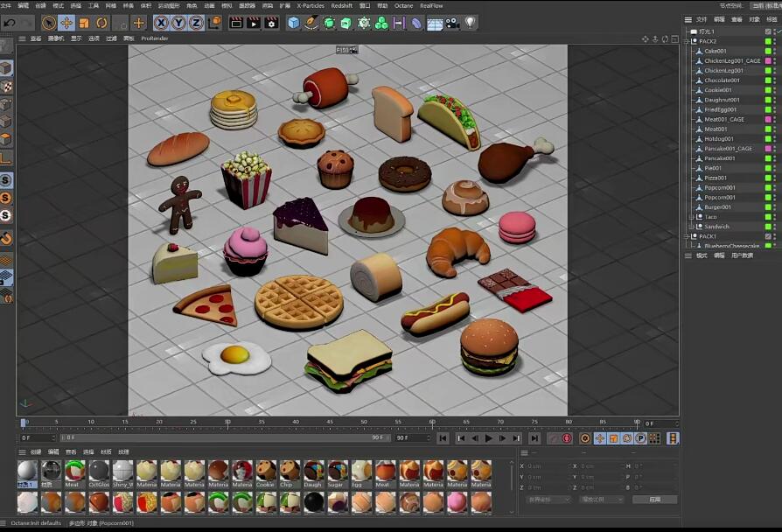Toggle pink tag on ChickenLeg001_CAGE
The image size is (782, 532).
click(x=768, y=61)
